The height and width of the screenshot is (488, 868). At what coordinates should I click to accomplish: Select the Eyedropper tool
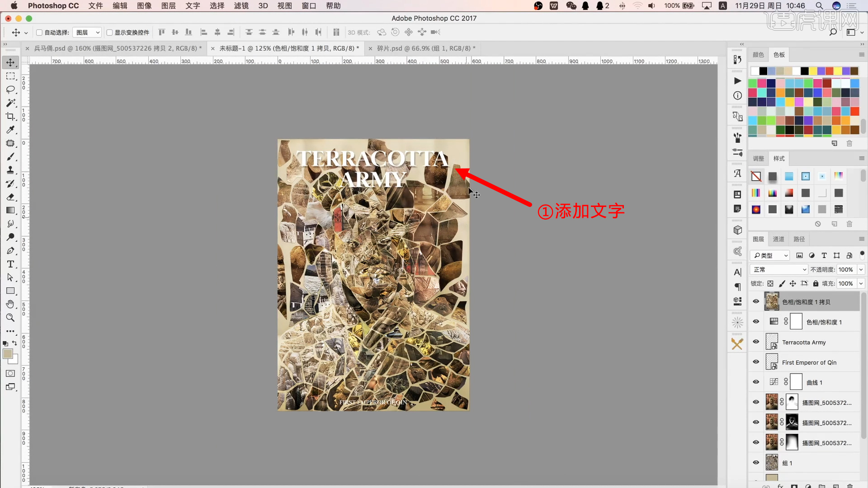click(x=10, y=130)
